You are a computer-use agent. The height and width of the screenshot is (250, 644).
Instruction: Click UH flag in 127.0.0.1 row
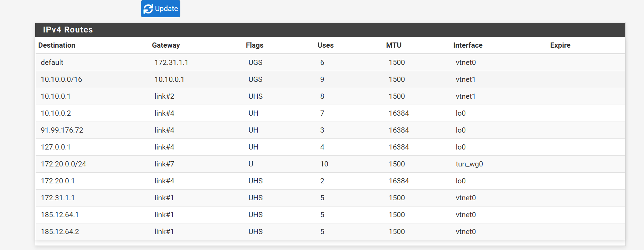tap(253, 147)
